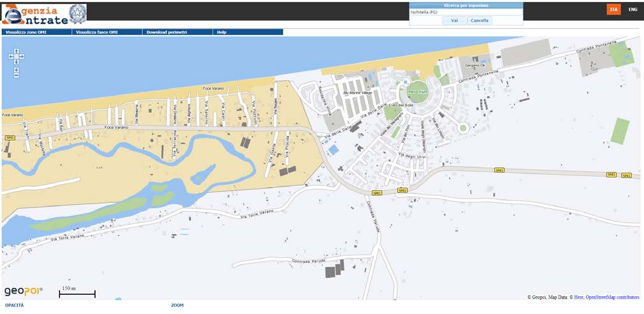Screen dimensions: 644x314
Task: Open the Here map data link
Action: click(578, 297)
